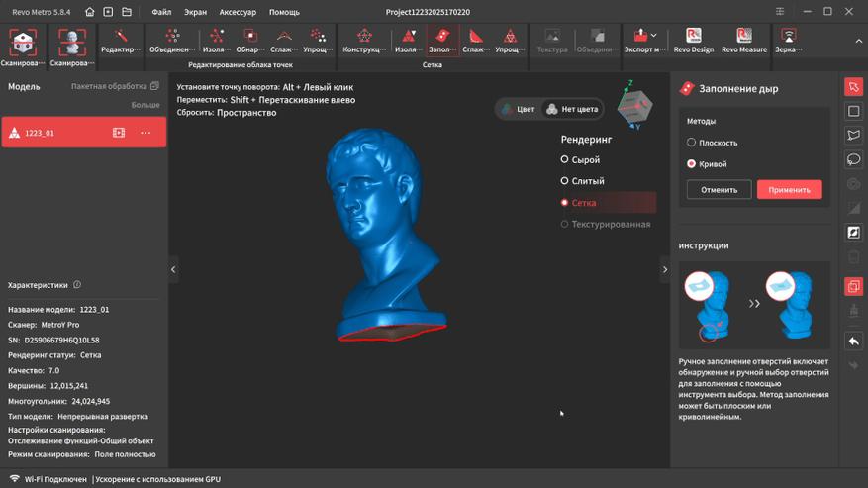
Task: Select mesh Изоля isolation tool
Action: coord(409,41)
